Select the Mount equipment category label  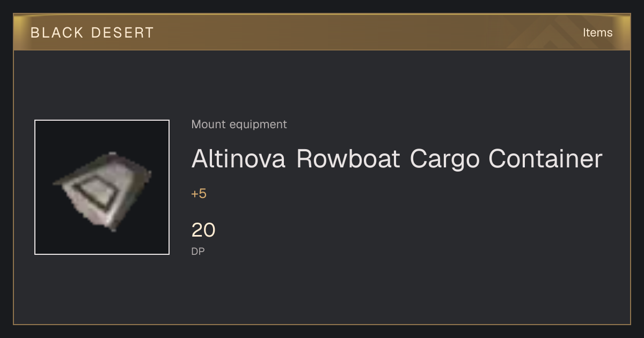[239, 124]
